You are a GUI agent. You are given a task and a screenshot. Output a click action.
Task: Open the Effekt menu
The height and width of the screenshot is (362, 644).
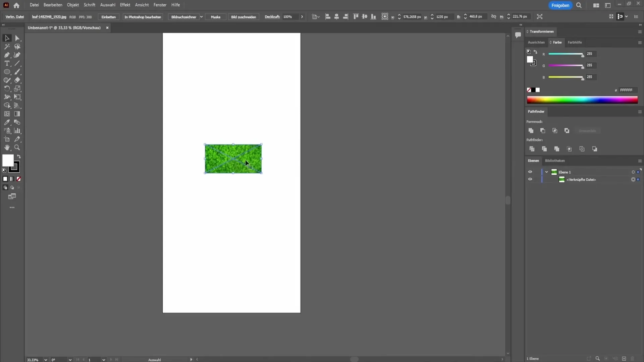click(125, 5)
